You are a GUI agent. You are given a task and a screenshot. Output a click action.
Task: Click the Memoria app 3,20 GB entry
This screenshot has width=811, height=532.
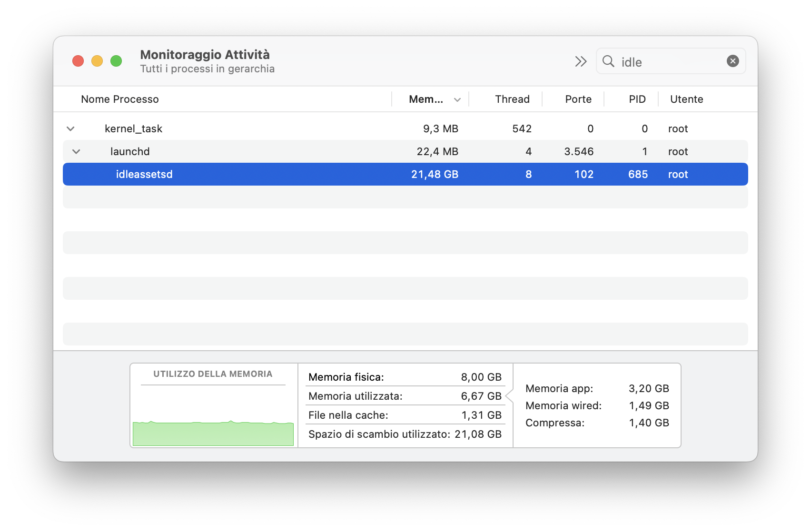click(x=597, y=388)
